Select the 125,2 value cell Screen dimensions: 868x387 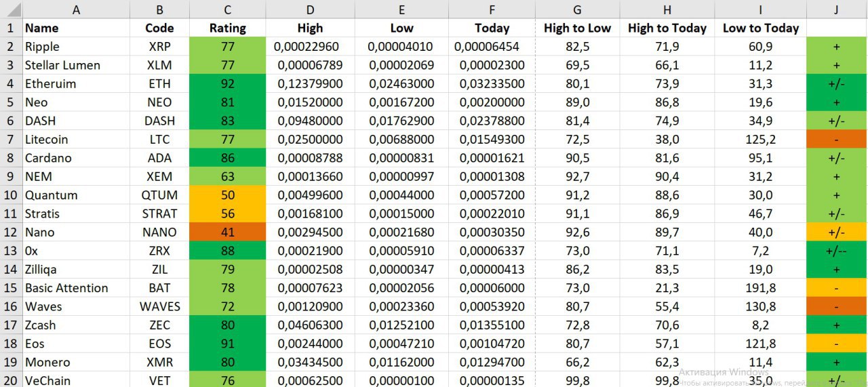tap(761, 140)
